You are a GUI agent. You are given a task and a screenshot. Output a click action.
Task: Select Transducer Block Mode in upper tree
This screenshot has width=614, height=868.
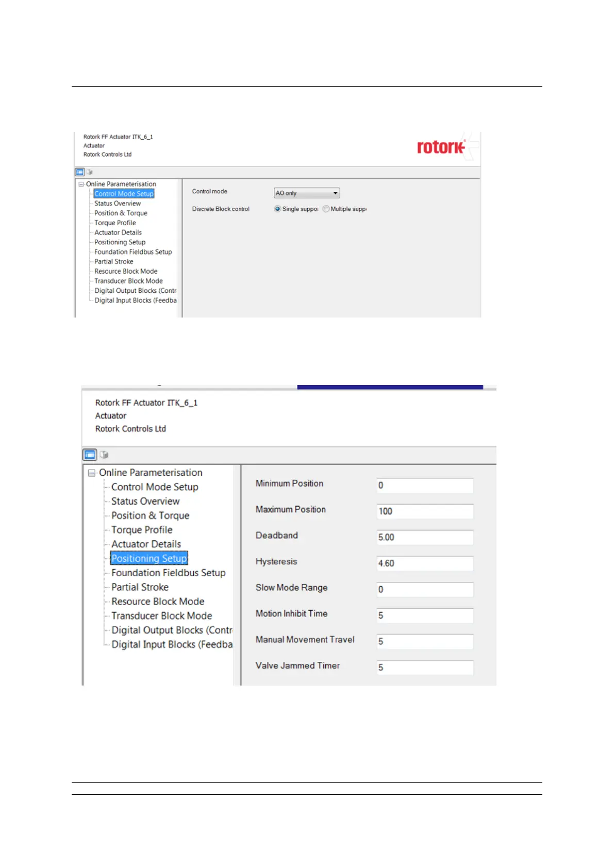(128, 281)
